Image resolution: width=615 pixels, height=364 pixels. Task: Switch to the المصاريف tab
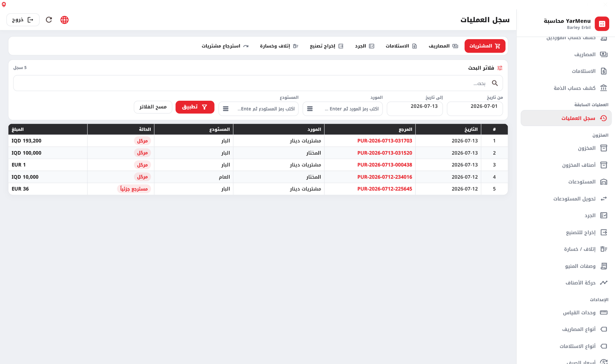[x=443, y=46]
